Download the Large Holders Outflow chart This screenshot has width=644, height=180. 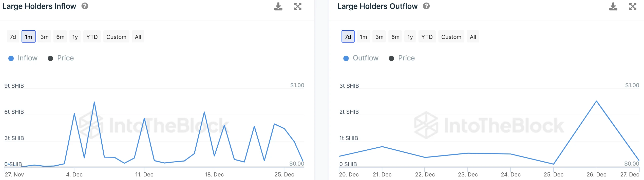[613, 7]
